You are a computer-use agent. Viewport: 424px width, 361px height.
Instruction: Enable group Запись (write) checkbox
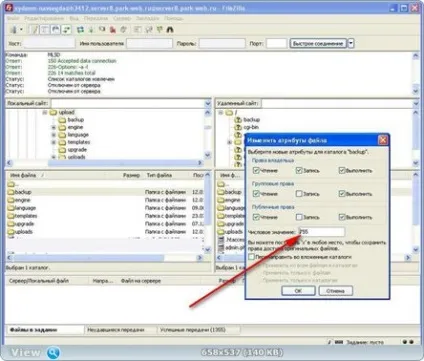(x=299, y=194)
